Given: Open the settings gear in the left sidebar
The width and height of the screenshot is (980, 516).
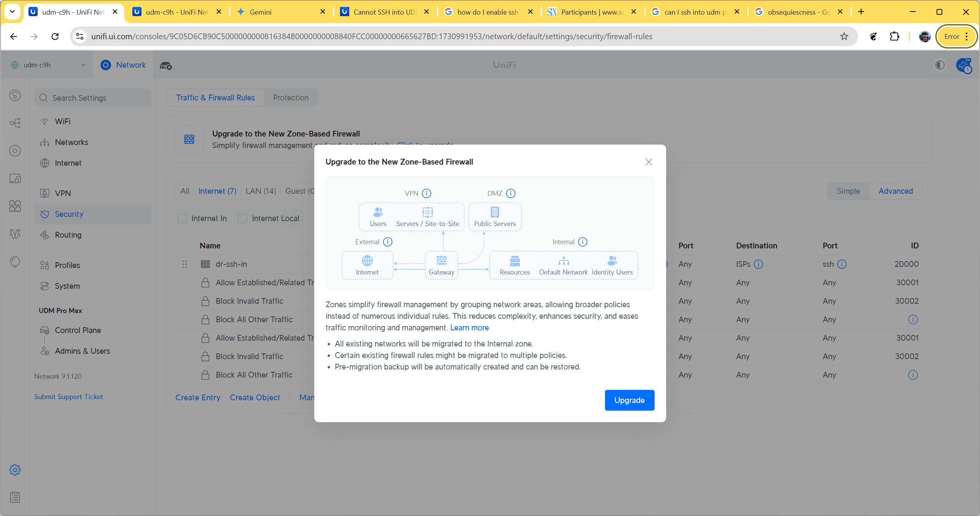Looking at the screenshot, I should click(15, 469).
